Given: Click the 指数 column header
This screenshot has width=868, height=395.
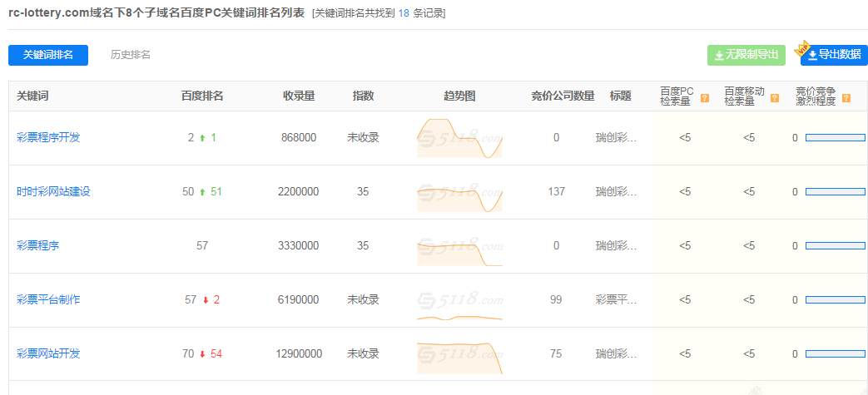Looking at the screenshot, I should tap(363, 96).
